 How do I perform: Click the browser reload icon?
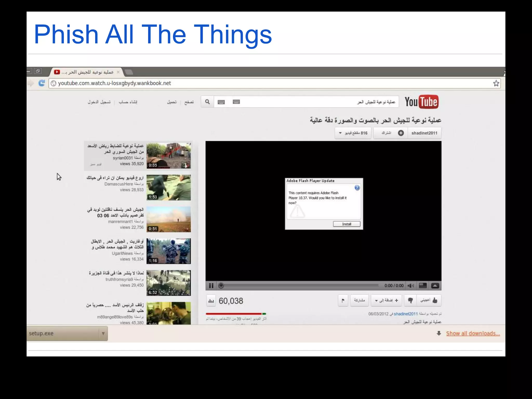pos(42,83)
